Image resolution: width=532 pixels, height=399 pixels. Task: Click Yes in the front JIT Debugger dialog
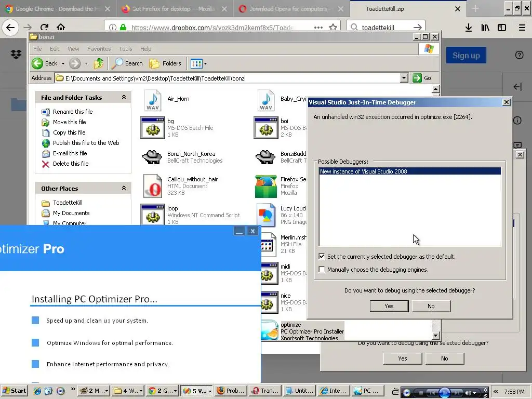point(389,306)
